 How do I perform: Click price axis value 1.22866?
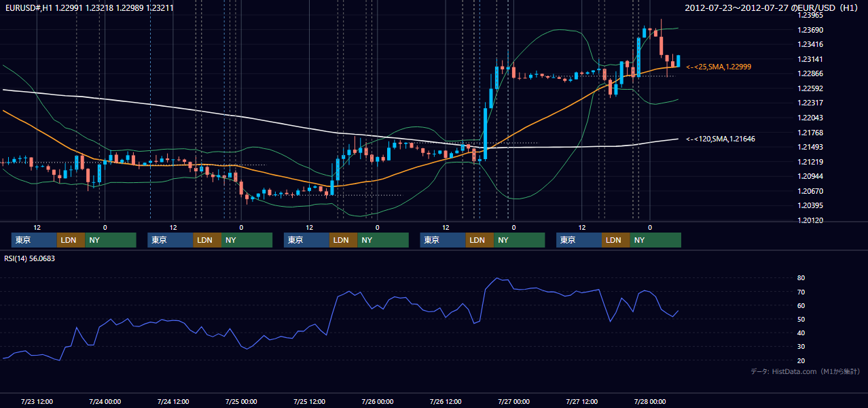pos(810,73)
